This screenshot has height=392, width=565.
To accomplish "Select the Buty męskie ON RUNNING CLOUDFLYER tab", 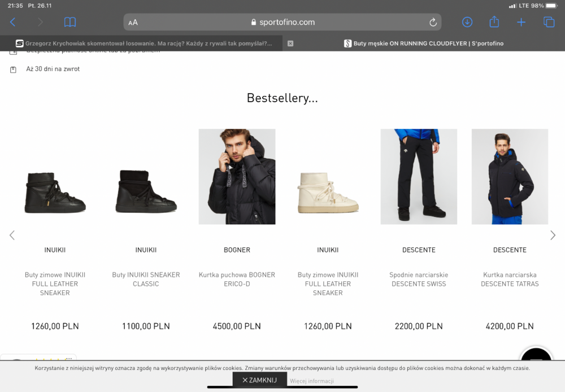I will click(424, 43).
